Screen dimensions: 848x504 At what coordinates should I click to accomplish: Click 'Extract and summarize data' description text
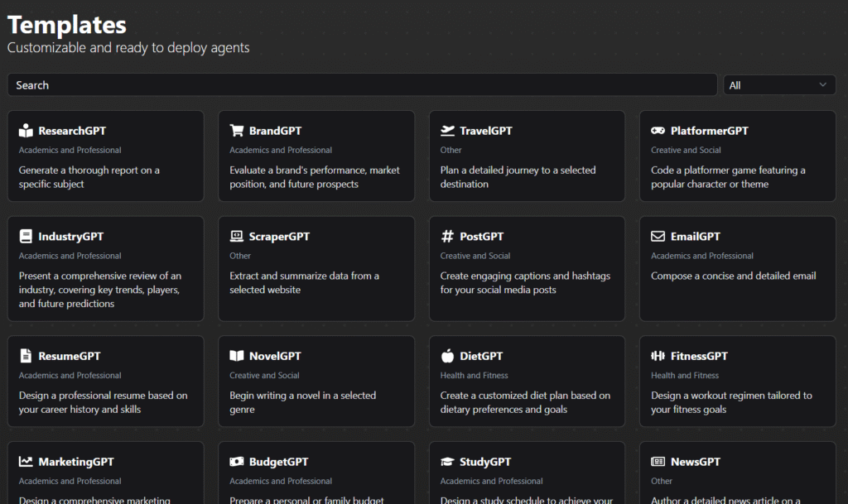pyautogui.click(x=304, y=282)
